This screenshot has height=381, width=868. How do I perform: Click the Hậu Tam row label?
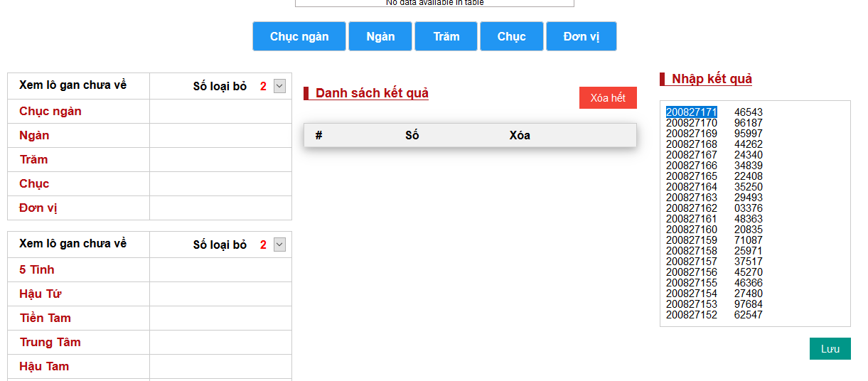click(x=44, y=367)
